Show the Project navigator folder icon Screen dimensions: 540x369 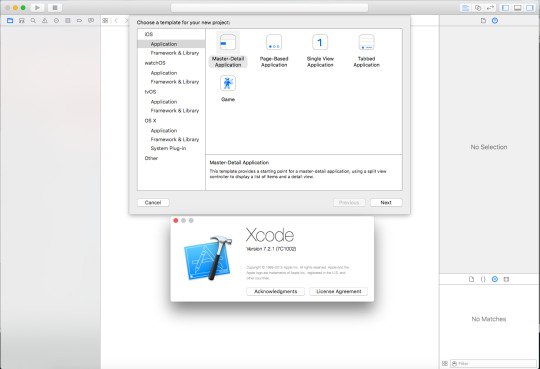tap(10, 21)
